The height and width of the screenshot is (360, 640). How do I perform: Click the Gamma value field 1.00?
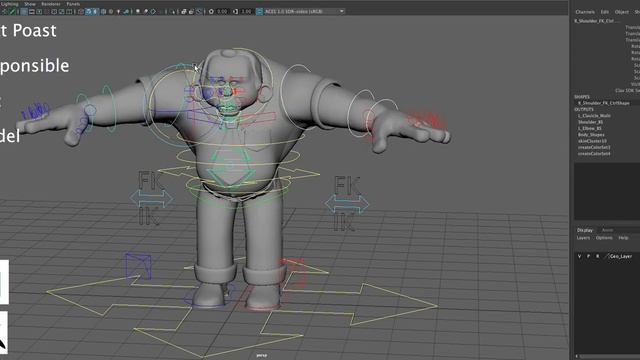pyautogui.click(x=246, y=11)
